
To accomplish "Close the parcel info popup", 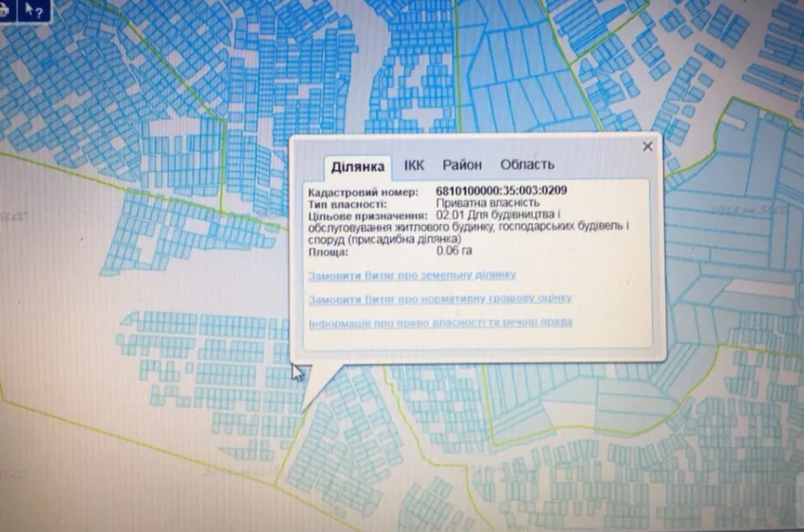I will 647,146.
